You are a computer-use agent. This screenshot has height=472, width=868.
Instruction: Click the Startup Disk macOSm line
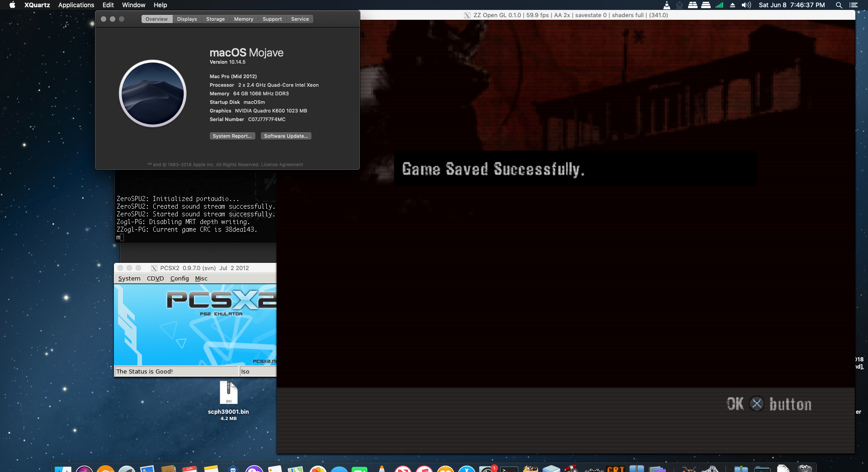click(237, 102)
